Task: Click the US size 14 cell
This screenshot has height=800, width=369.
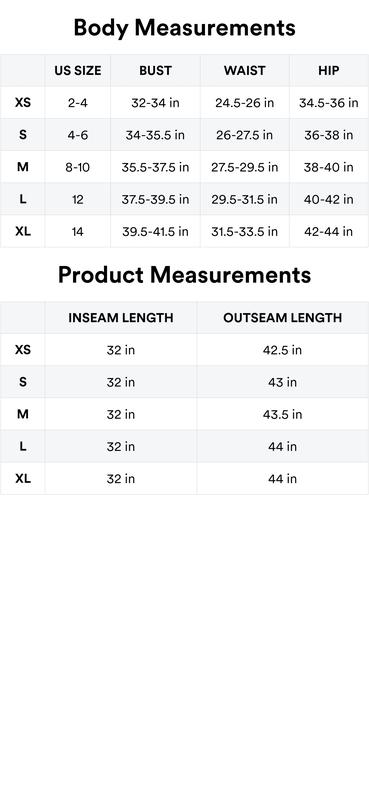Action: pos(78,231)
